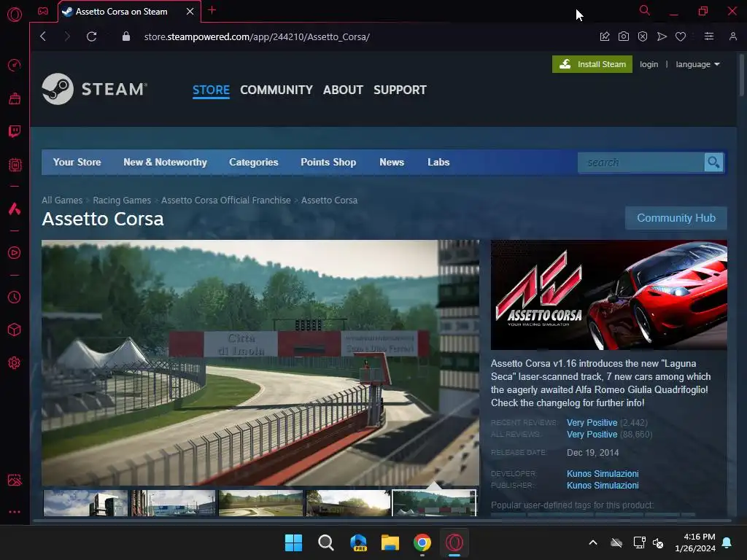
Task: Click the login link
Action: pyautogui.click(x=649, y=64)
